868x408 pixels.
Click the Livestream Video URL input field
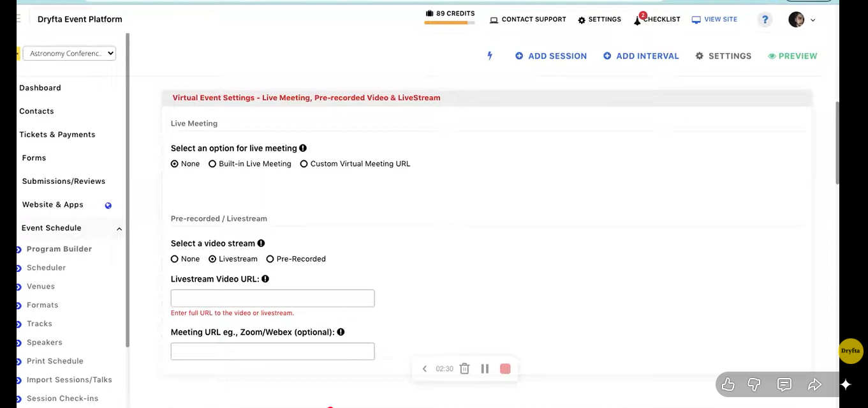[x=272, y=298]
